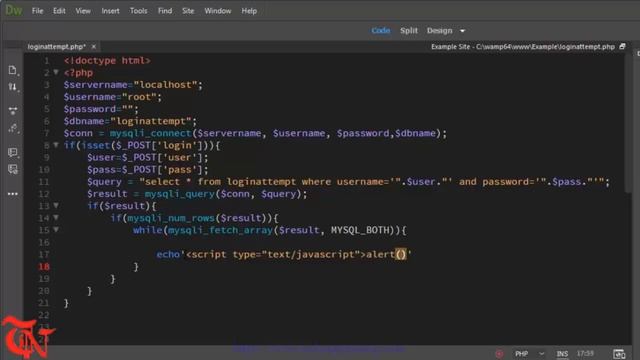Switch to Split view
The height and width of the screenshot is (360, 640).
point(409,31)
